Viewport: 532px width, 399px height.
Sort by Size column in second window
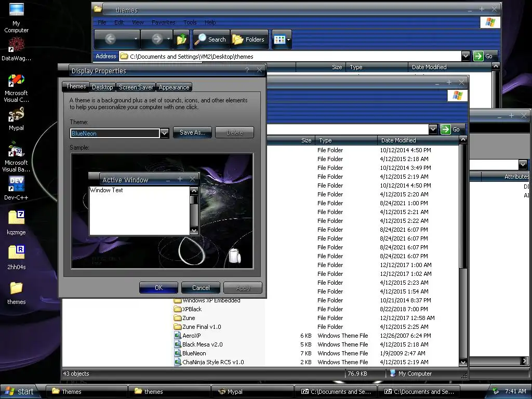tap(290, 140)
